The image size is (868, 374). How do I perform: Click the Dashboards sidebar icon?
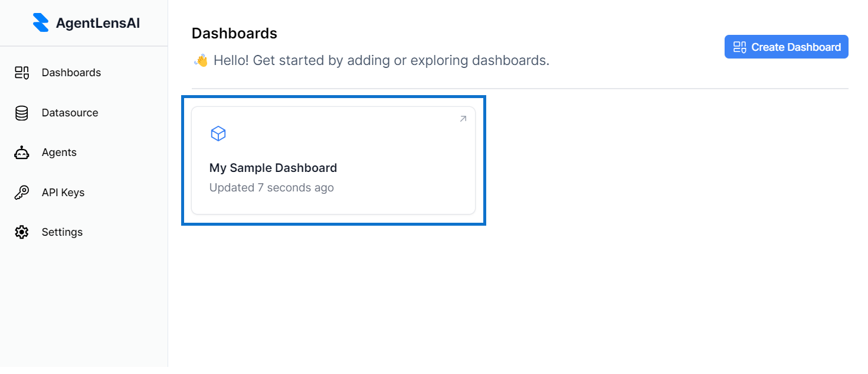(x=22, y=73)
